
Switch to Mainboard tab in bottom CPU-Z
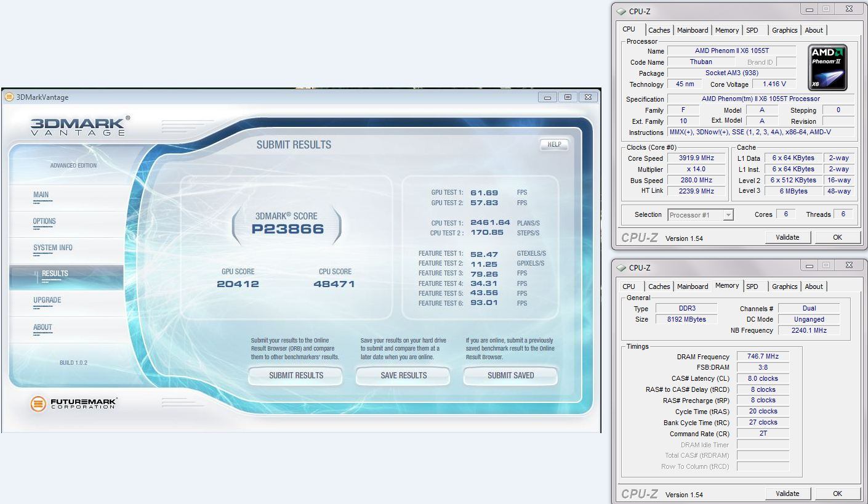(x=693, y=287)
